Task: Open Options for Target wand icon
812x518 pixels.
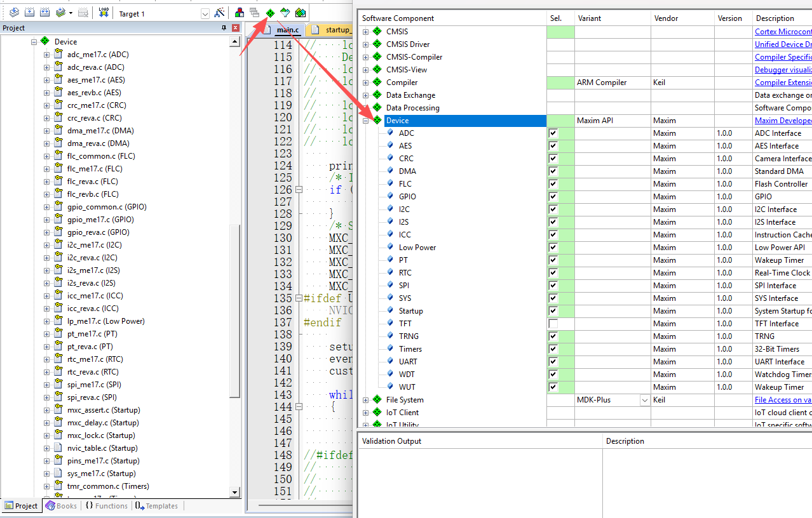Action: pos(219,13)
